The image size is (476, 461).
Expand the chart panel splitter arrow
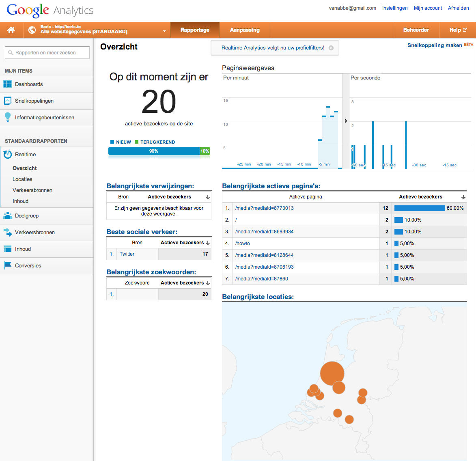pyautogui.click(x=346, y=121)
